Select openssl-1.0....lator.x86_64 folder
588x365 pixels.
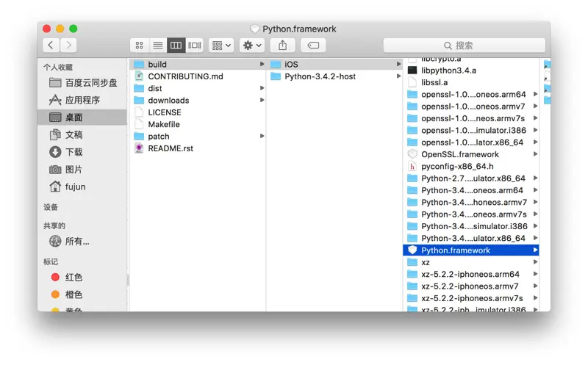(471, 142)
